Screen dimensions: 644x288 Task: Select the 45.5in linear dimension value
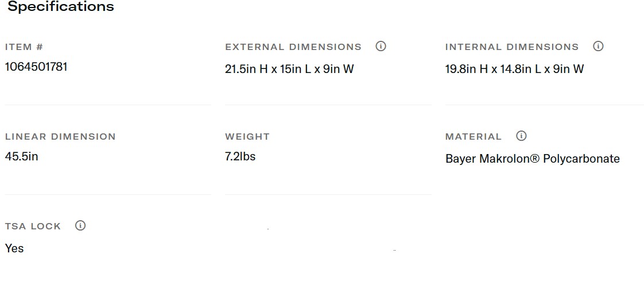click(x=22, y=156)
